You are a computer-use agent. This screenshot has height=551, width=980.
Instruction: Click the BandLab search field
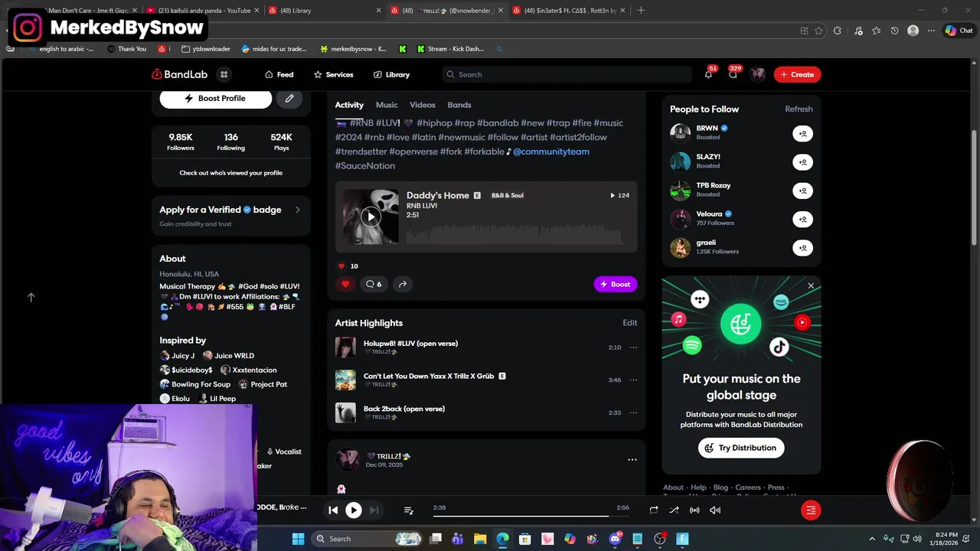(x=567, y=74)
